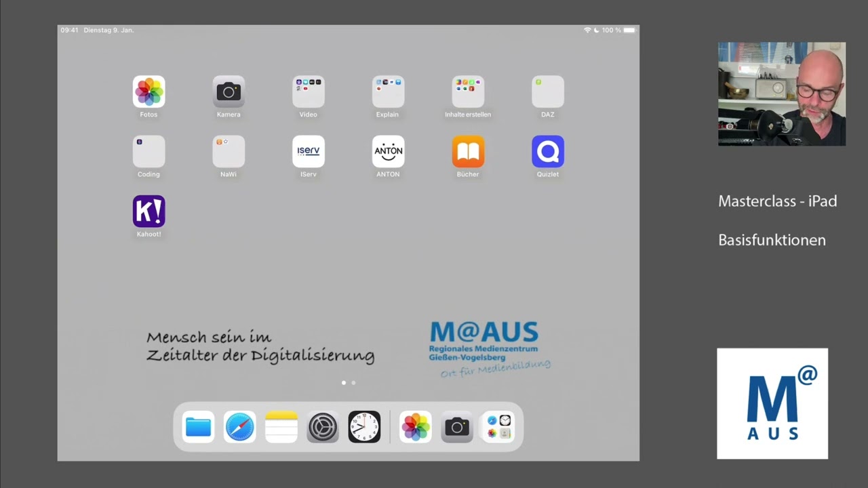Tap the Fotos label under icon
Image resolution: width=868 pixels, height=488 pixels.
(149, 115)
